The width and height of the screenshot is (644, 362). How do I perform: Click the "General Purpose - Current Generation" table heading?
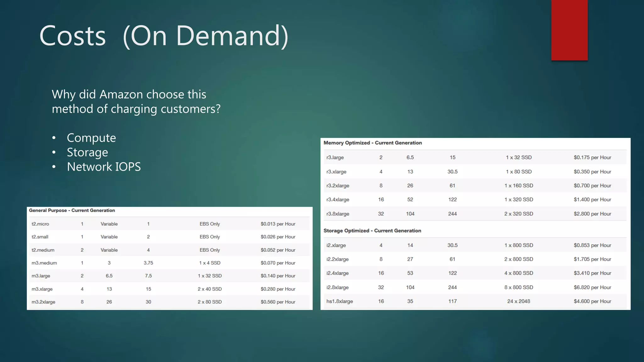click(x=72, y=210)
